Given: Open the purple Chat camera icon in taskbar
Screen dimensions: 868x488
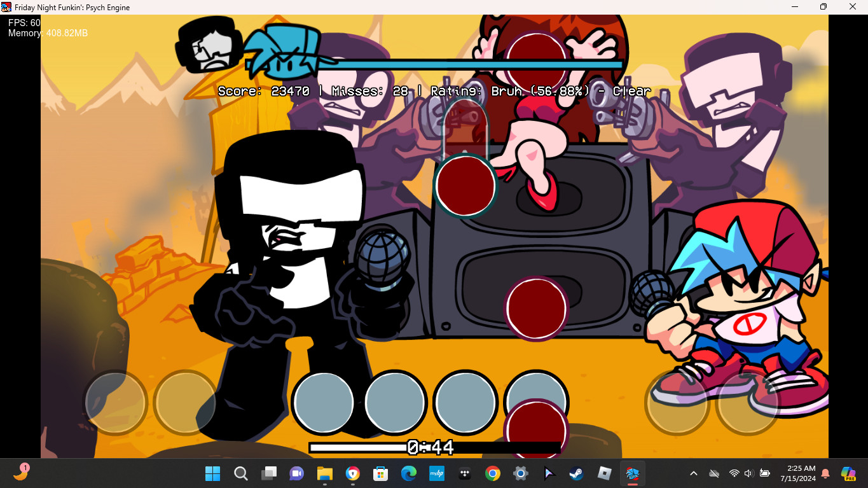Looking at the screenshot, I should tap(296, 473).
